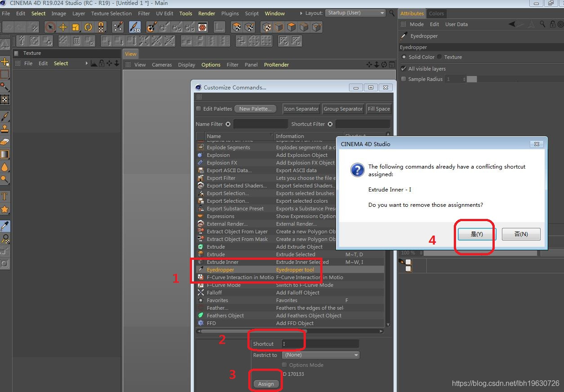Open the Options menu in View panel
The width and height of the screenshot is (564, 392).
(x=211, y=65)
